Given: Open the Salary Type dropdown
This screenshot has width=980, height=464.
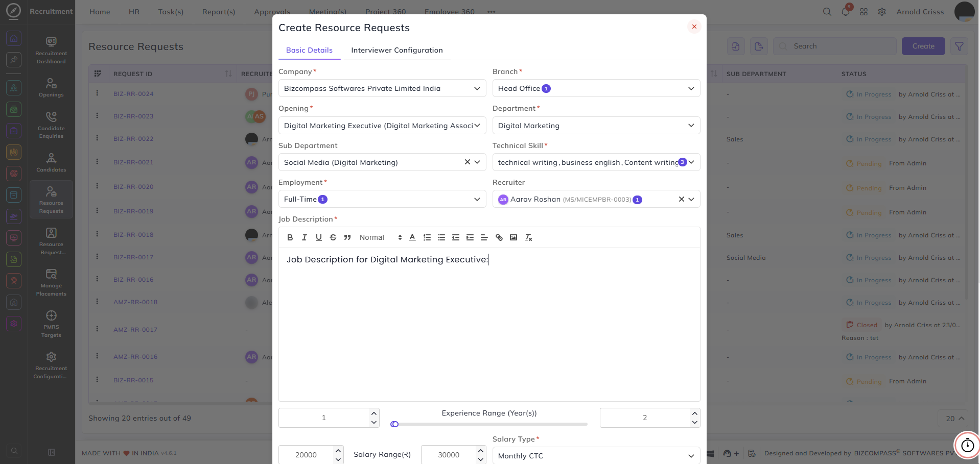Looking at the screenshot, I should pos(596,456).
